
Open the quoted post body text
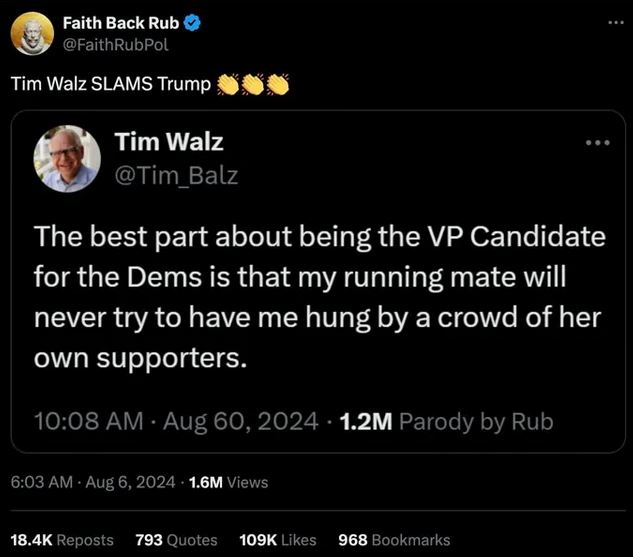click(318, 297)
